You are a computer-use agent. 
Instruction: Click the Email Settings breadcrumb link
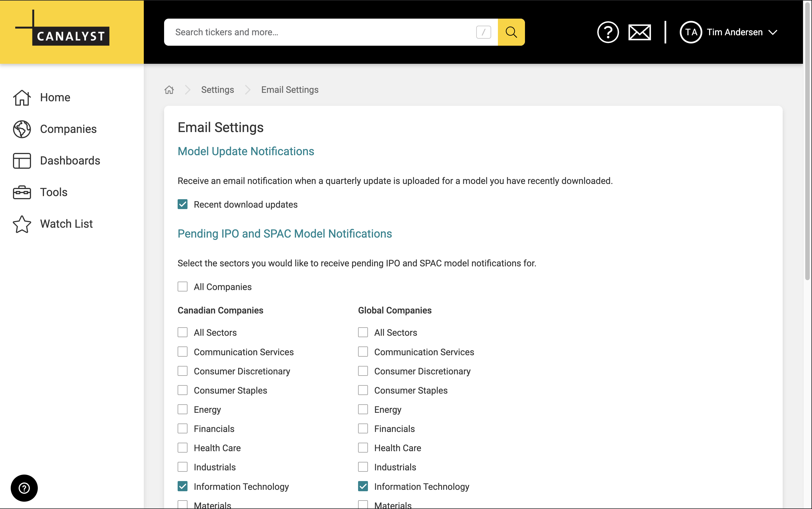click(290, 89)
